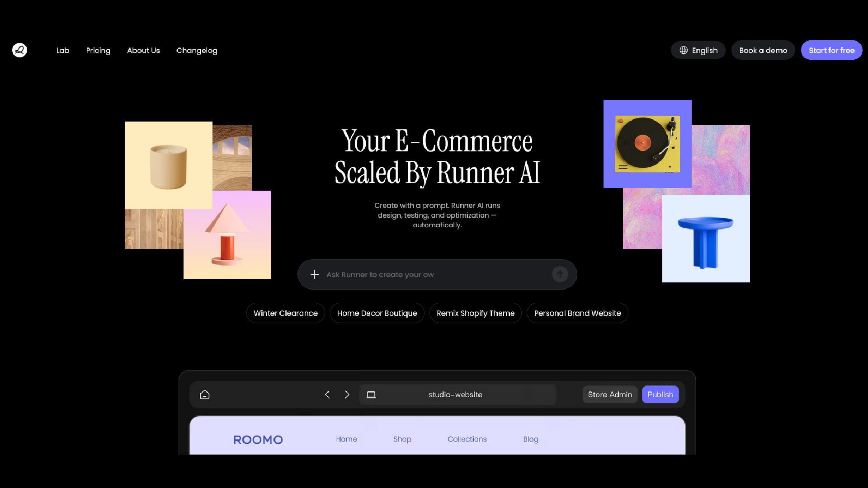
Task: Open the English language selector
Action: 698,50
